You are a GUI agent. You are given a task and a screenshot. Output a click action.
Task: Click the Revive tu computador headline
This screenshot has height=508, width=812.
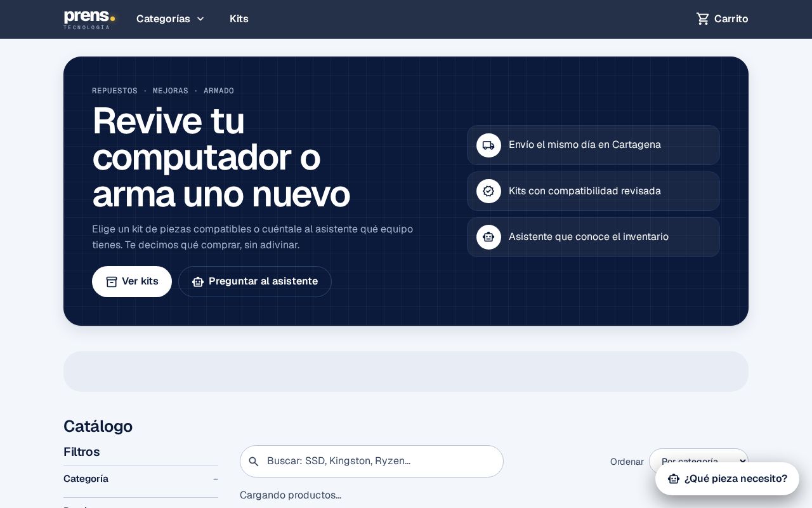[x=221, y=157]
